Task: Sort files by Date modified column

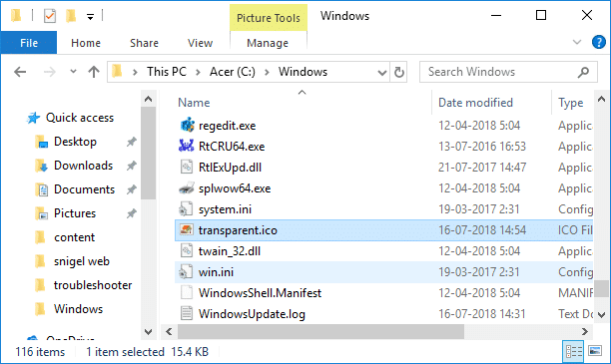Action: (x=475, y=103)
